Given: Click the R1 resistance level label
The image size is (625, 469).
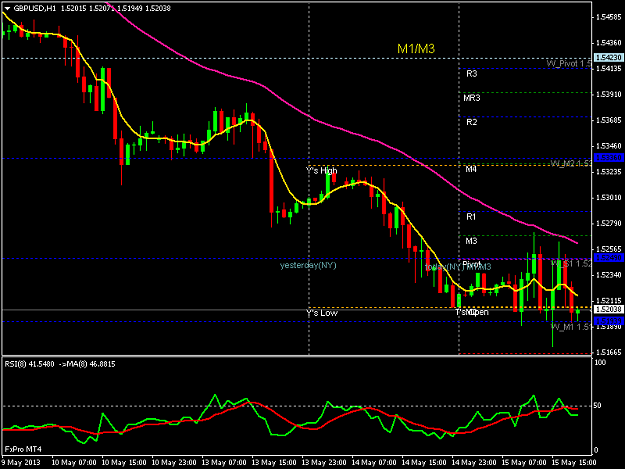Looking at the screenshot, I should click(471, 217).
